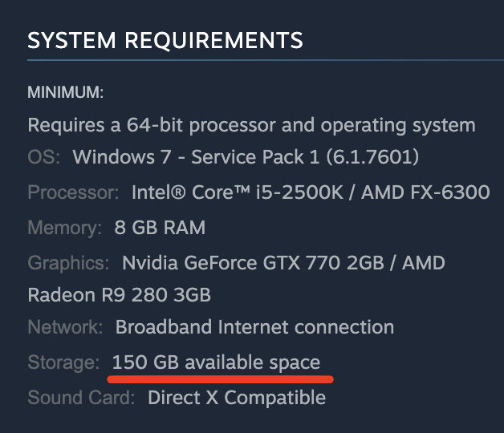The height and width of the screenshot is (433, 504).
Task: Click the 8 GB RAM value
Action: (160, 228)
